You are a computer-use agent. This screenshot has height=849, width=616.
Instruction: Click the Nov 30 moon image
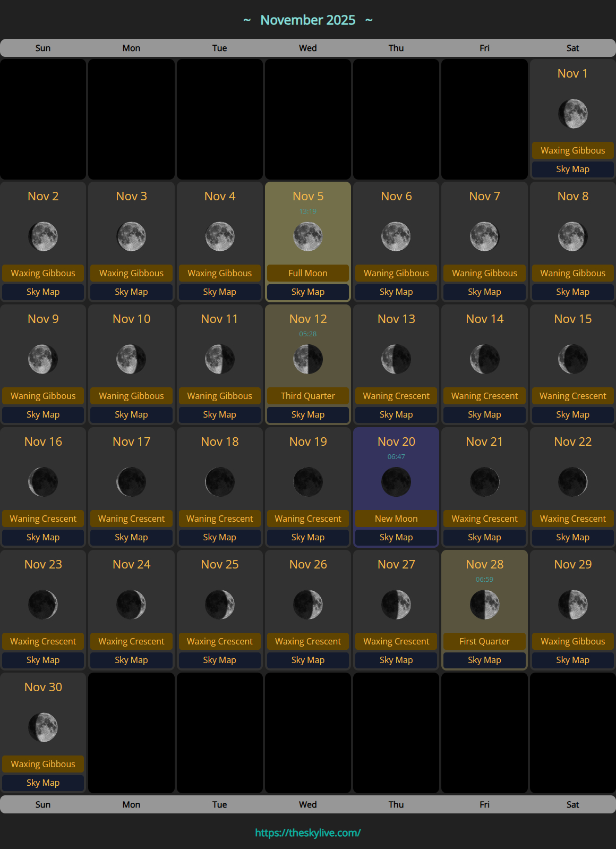(43, 727)
